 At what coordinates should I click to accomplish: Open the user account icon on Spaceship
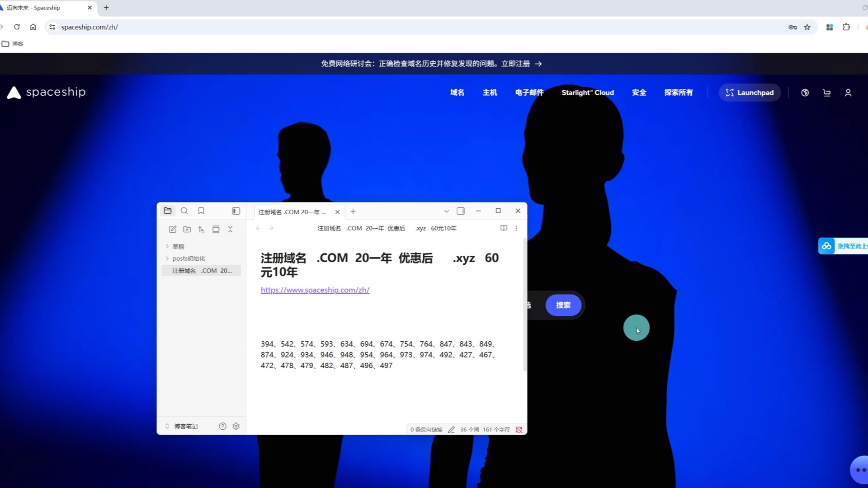pyautogui.click(x=848, y=93)
